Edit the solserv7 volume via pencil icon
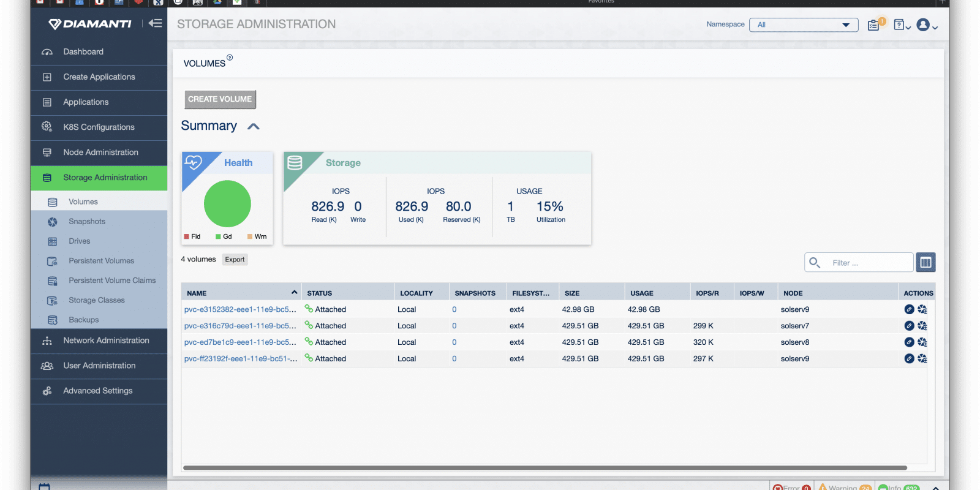Screen dimensions: 980x490 910,326
